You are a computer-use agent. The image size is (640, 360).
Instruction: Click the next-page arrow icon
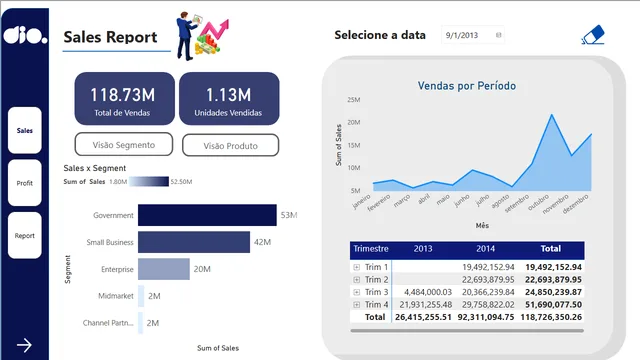(24, 345)
